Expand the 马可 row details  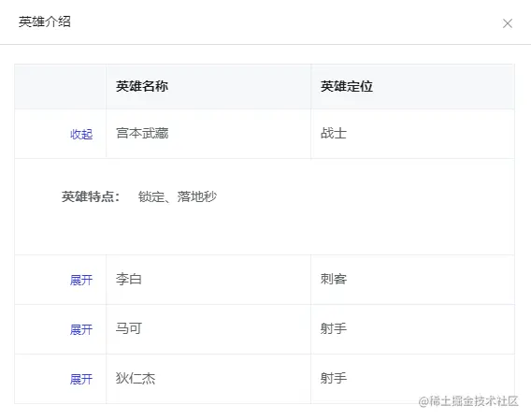81,329
